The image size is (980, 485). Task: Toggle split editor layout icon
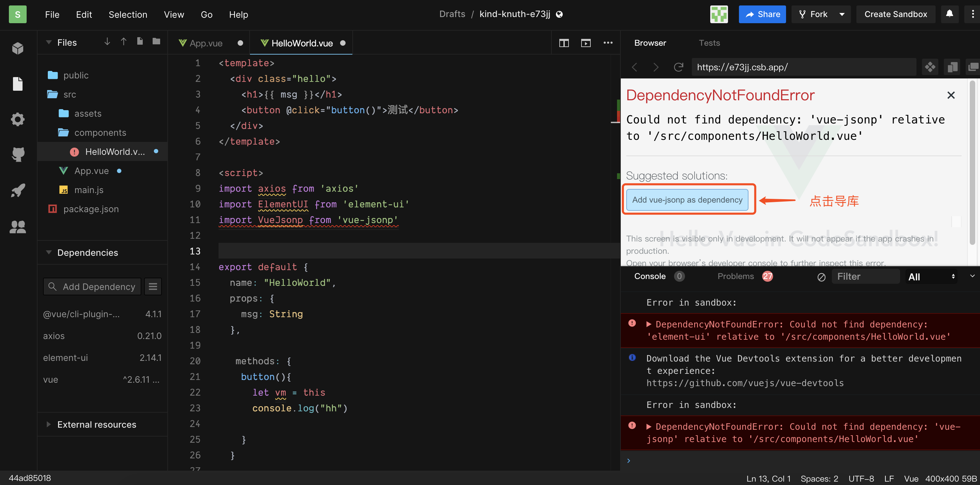click(564, 43)
